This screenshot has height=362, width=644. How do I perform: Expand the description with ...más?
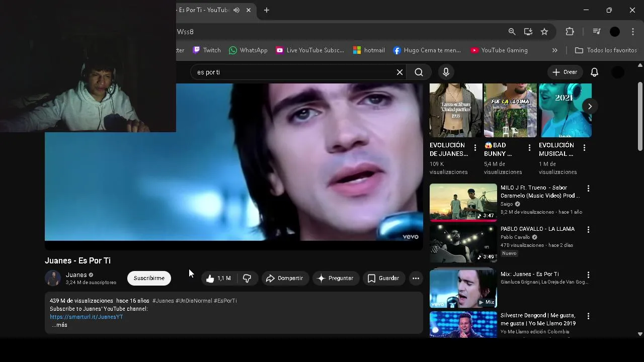click(60, 325)
